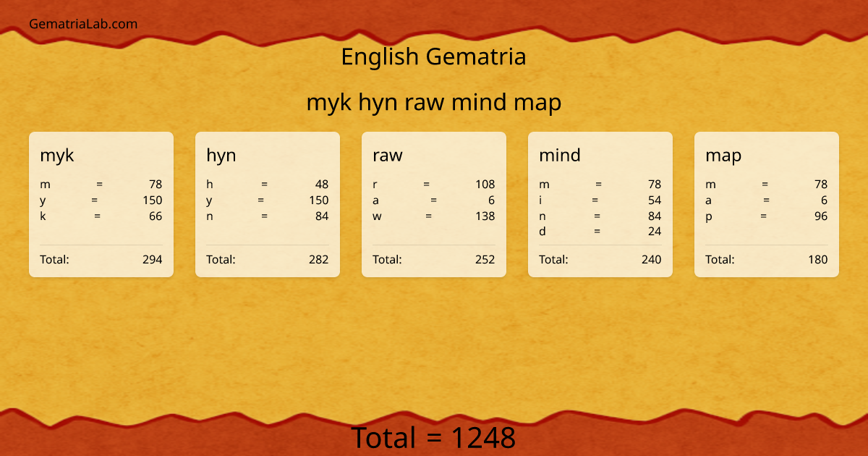Select value 138 for letter w
Image resolution: width=868 pixels, height=456 pixels.
point(485,216)
